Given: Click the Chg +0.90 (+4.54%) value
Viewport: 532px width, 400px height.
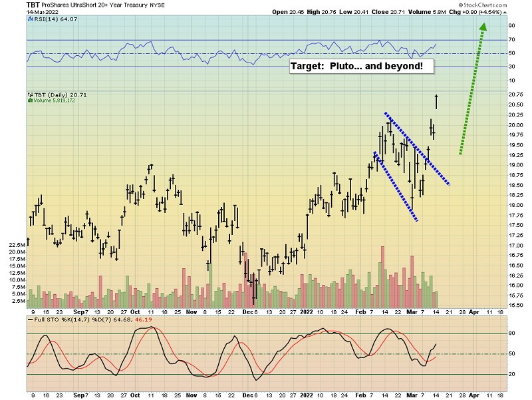Looking at the screenshot, I should (475, 12).
